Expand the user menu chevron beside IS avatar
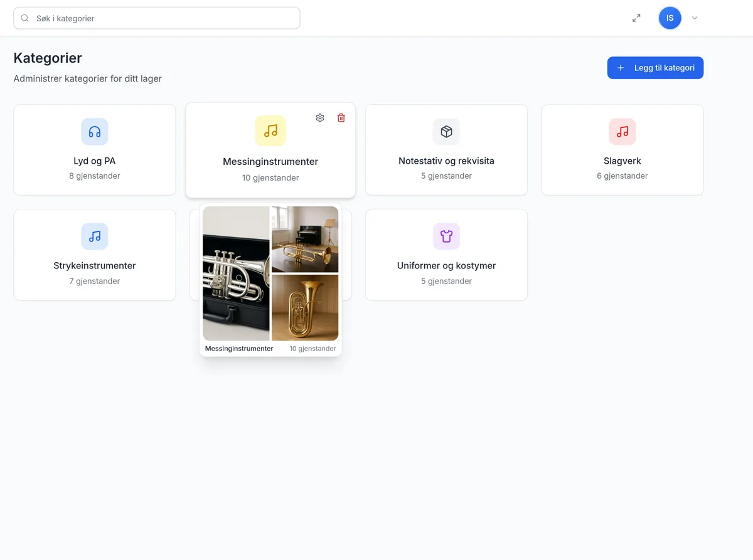This screenshot has width=753, height=560. [x=695, y=18]
